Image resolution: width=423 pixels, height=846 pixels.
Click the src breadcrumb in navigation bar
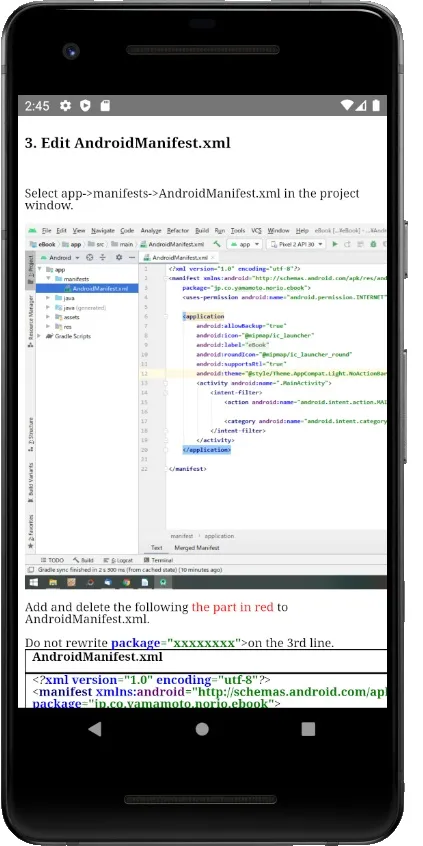[95, 244]
